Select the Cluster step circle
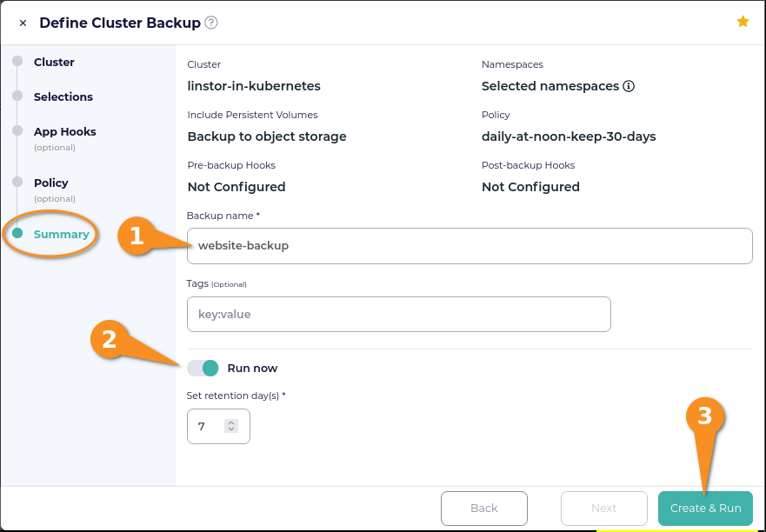 pos(17,61)
